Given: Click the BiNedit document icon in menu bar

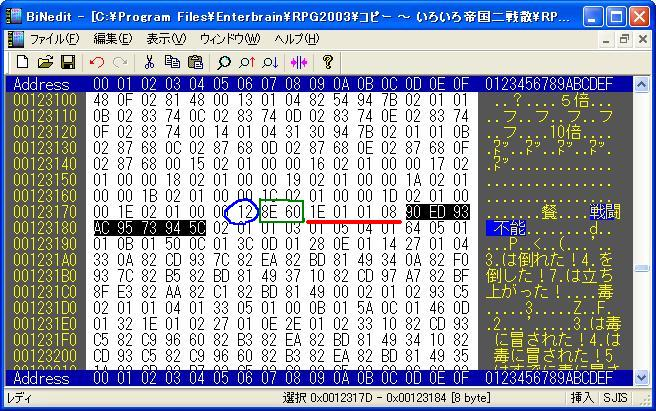Looking at the screenshot, I should [15, 39].
